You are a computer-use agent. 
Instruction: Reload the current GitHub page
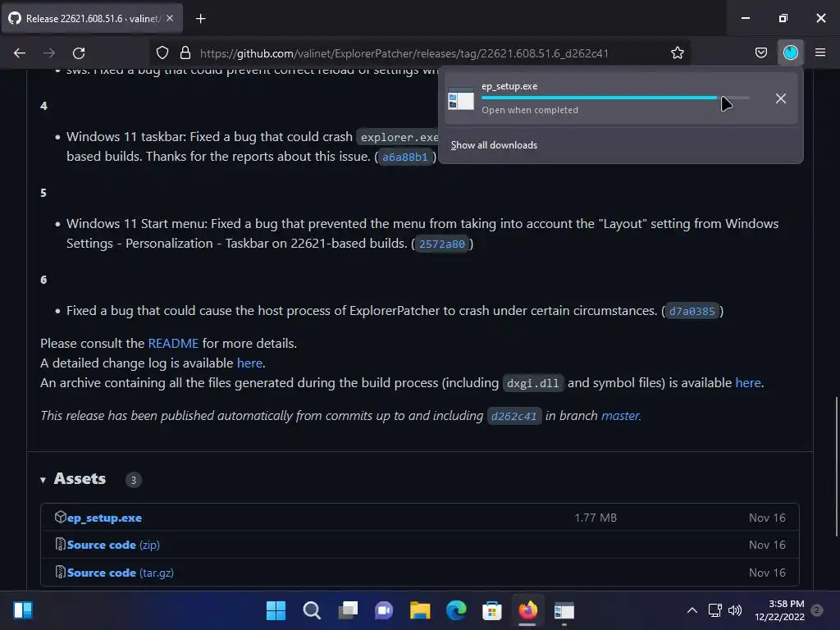(79, 53)
